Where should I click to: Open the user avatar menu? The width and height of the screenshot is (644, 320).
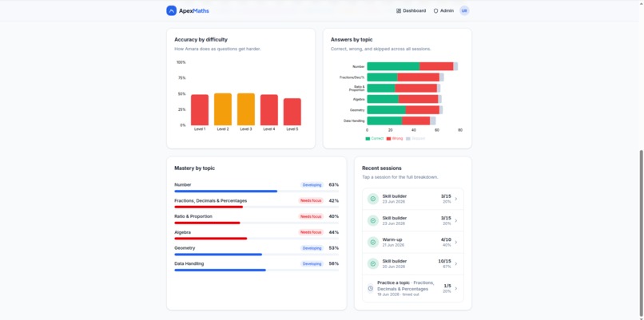click(x=464, y=10)
